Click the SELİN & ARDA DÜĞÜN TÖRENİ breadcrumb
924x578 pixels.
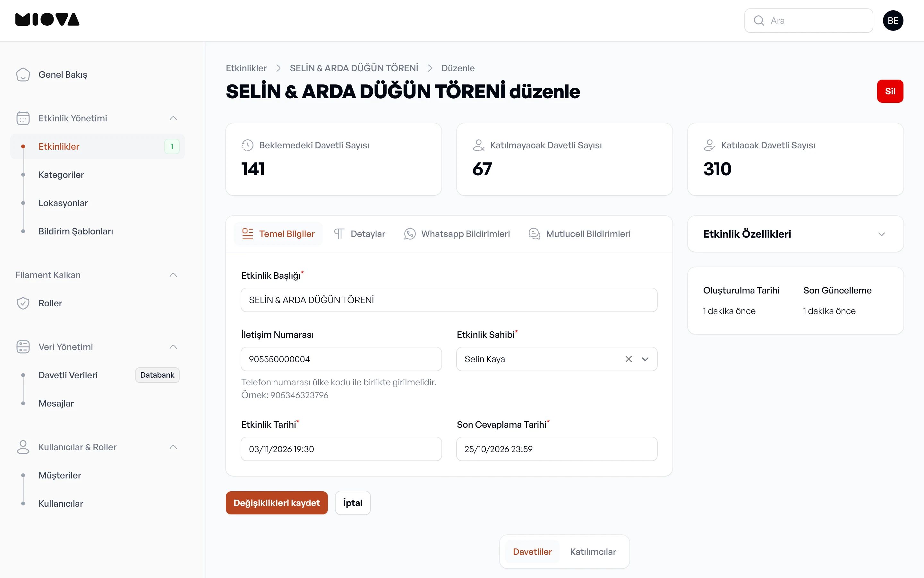click(354, 68)
